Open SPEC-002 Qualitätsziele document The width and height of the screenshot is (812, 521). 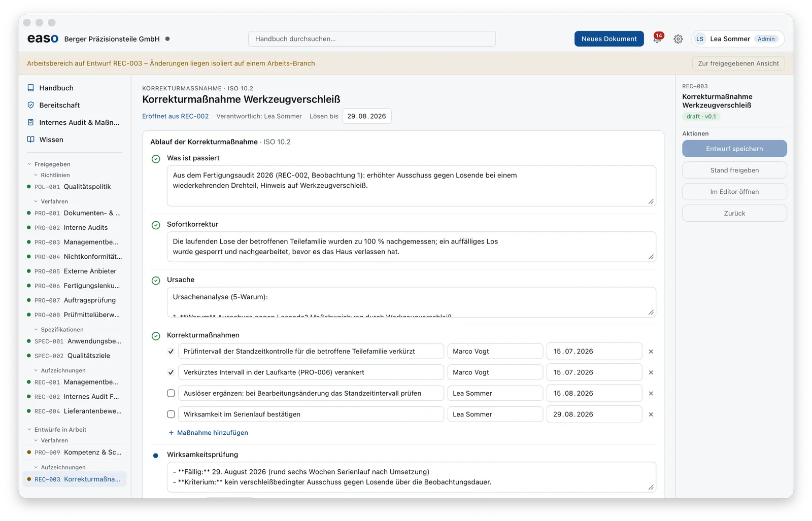[75, 356]
